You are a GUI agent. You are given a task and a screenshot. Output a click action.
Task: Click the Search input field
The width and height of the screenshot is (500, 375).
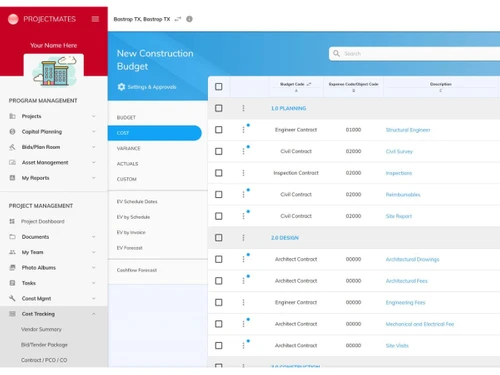414,54
